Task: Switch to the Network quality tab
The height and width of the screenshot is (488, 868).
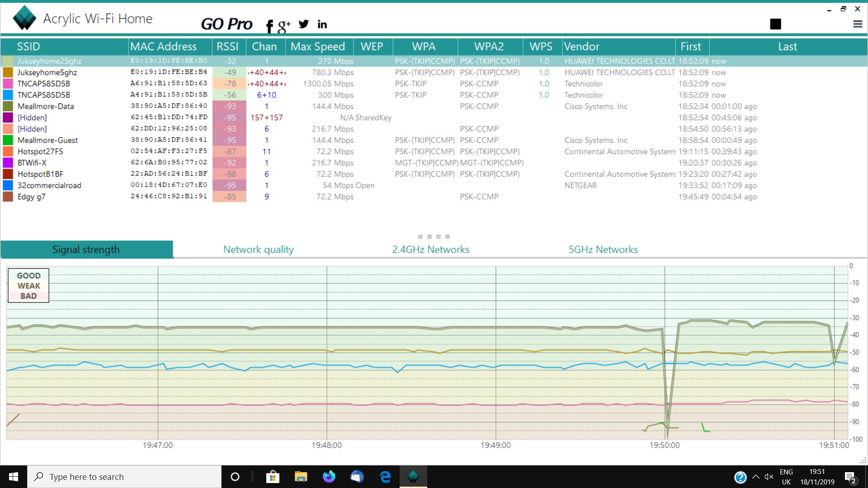Action: pyautogui.click(x=258, y=249)
